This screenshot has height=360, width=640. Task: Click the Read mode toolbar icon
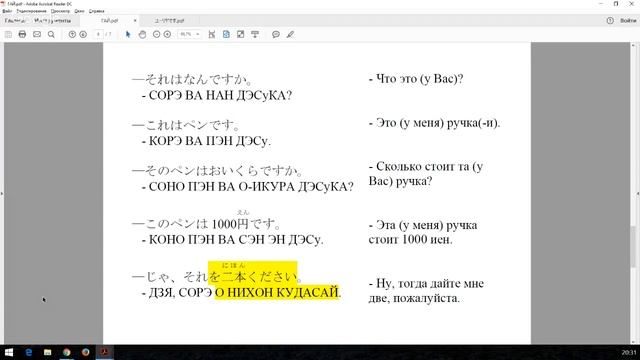(x=255, y=35)
